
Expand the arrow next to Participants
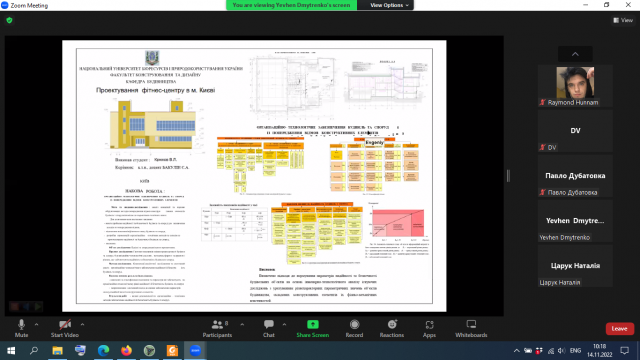pyautogui.click(x=242, y=324)
